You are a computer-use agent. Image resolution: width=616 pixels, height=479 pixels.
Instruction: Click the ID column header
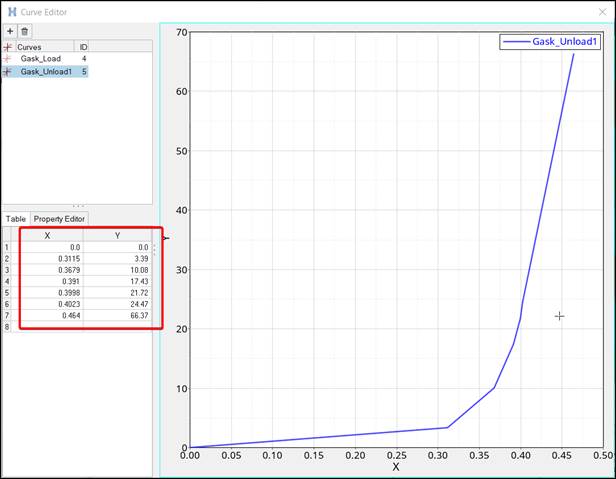click(x=82, y=47)
